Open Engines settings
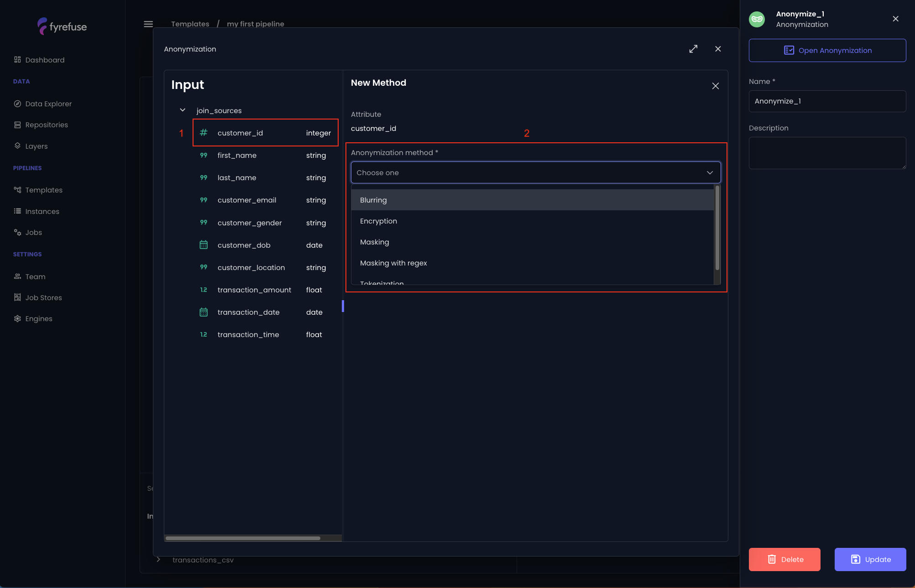Screen dimensions: 915x588 point(39,319)
